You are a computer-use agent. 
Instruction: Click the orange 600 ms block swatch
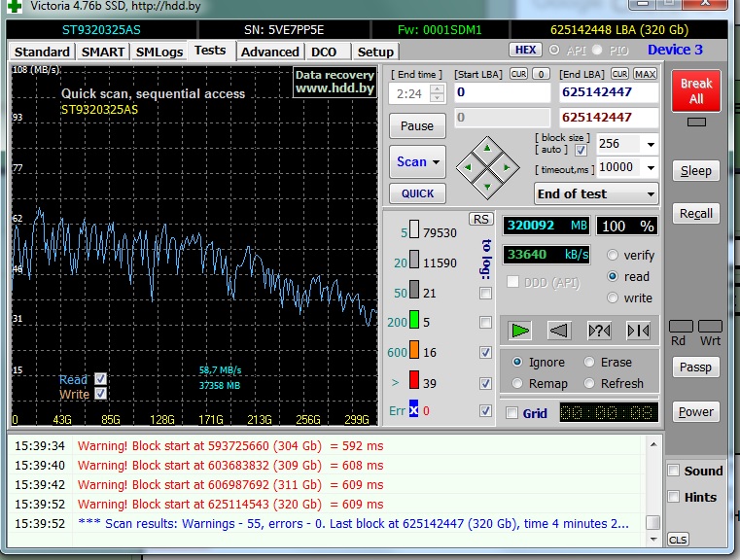tap(414, 350)
